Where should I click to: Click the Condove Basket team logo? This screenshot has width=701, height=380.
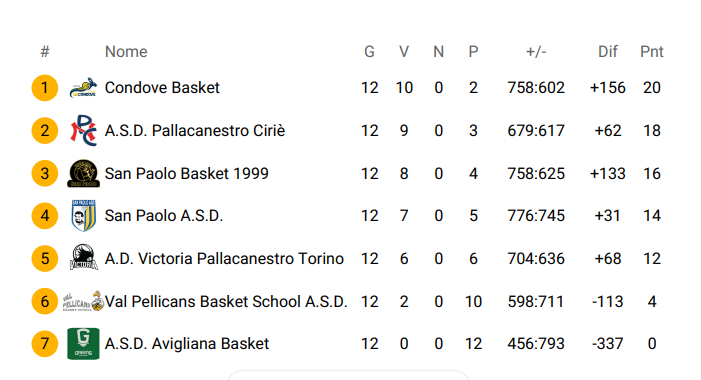coord(83,88)
